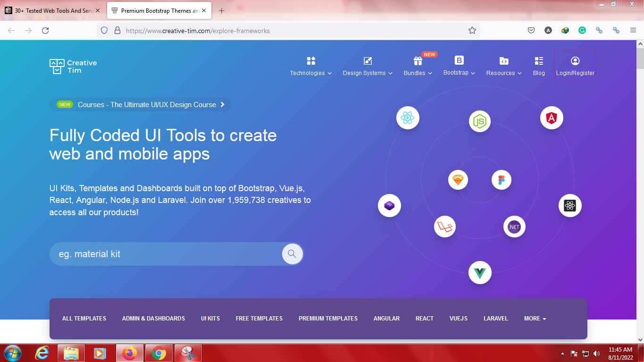Viewport: 644px width, 362px height.
Task: Select the PREMIUM TEMPLATES tab
Action: tap(328, 319)
